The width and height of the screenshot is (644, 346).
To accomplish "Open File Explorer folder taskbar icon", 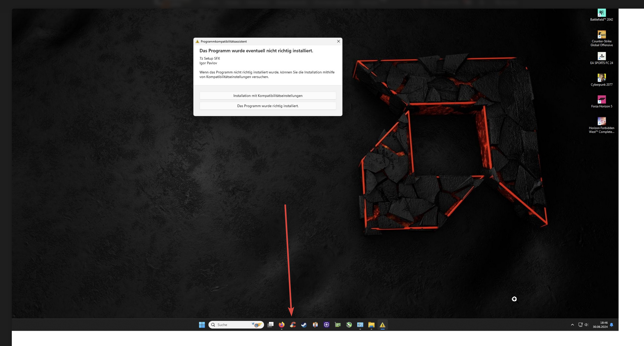I will (x=371, y=325).
